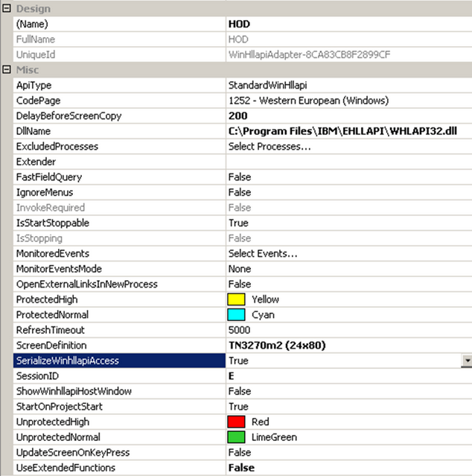The image size is (472, 476).
Task: Click the FastFieldQuery False value
Action: click(240, 177)
